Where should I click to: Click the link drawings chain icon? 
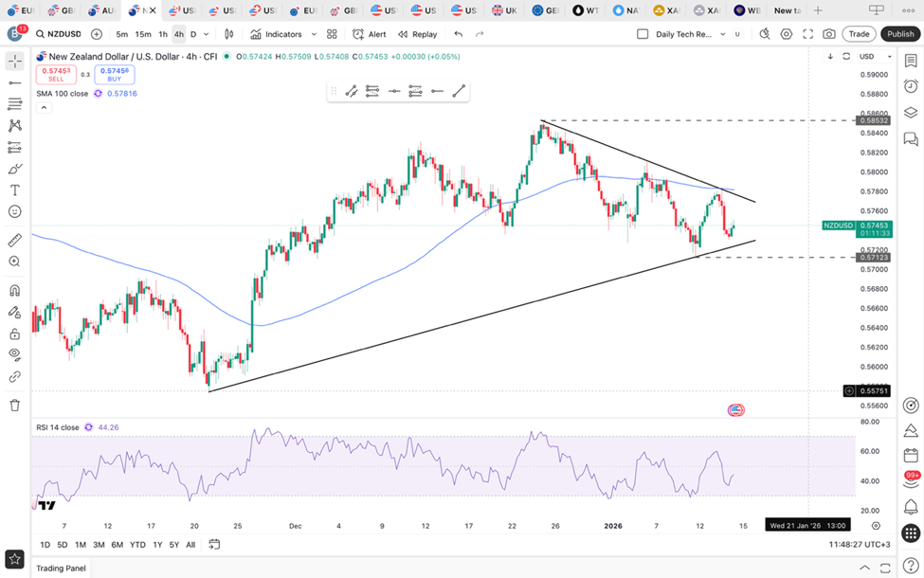[x=15, y=376]
